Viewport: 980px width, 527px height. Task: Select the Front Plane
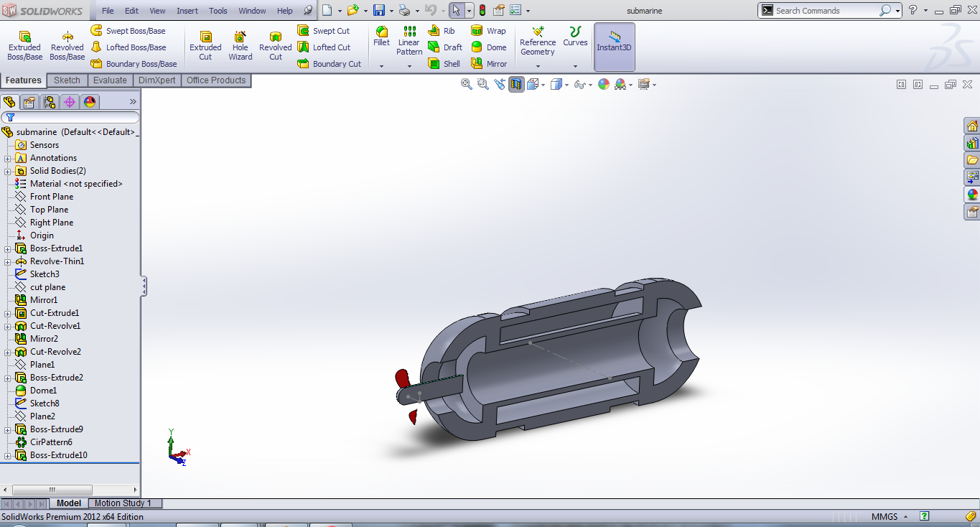coord(44,197)
